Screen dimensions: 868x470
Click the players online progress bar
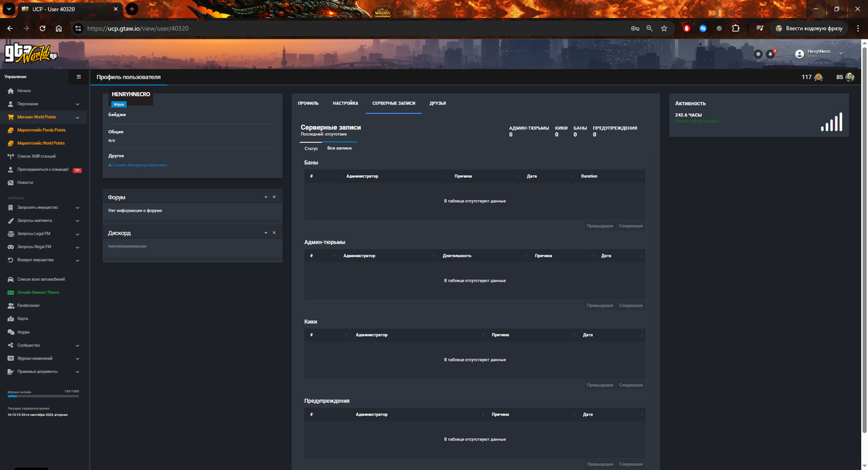coord(43,396)
